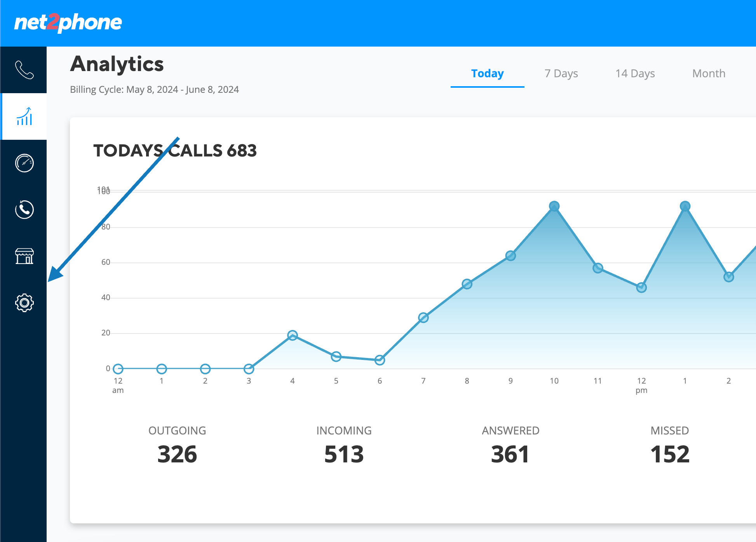Image resolution: width=756 pixels, height=542 pixels.
Task: Open the phone calls sidebar icon
Action: click(24, 70)
